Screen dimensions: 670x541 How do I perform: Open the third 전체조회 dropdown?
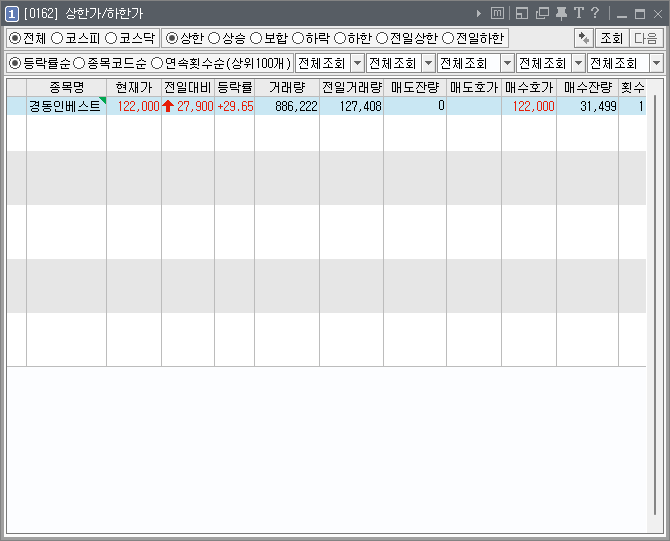tap(507, 64)
